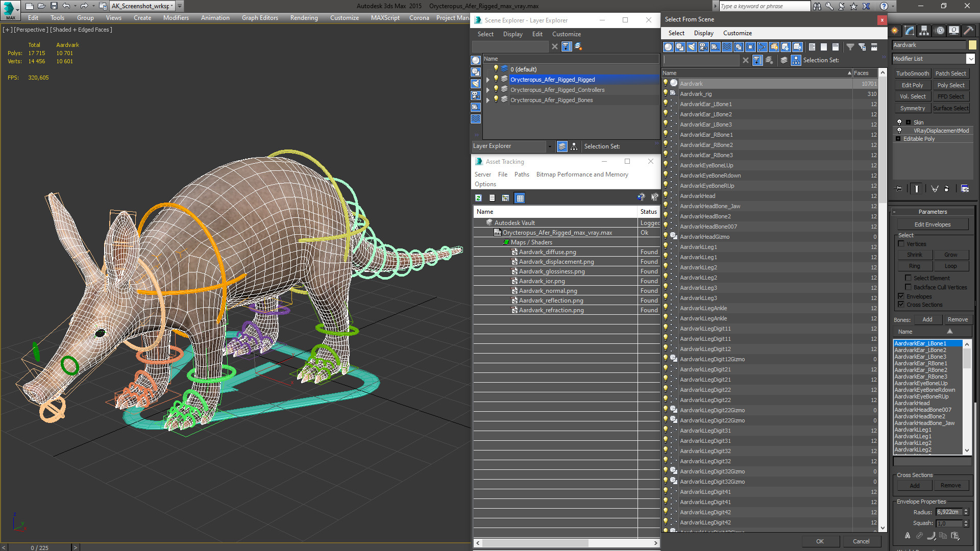Expand Orycteropus_Afer_Rigged_Controllers layer
The height and width of the screenshot is (551, 980).
pos(488,90)
